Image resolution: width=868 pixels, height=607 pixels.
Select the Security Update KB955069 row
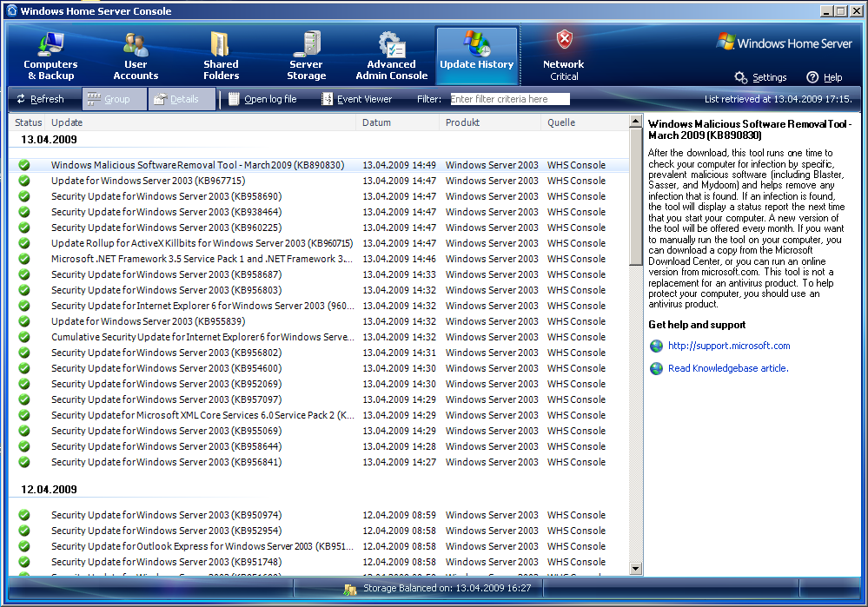[x=318, y=431]
